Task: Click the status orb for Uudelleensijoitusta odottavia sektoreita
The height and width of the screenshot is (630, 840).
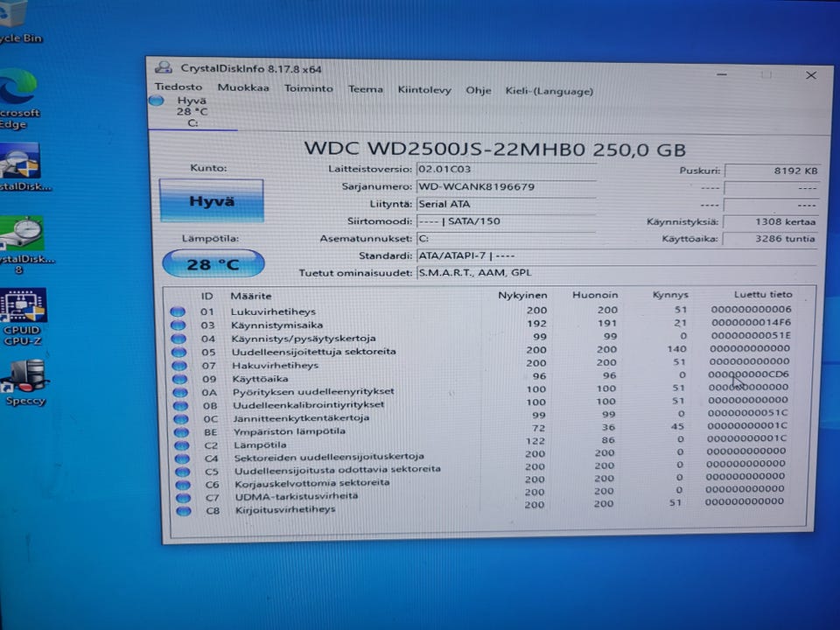Action: click(183, 472)
